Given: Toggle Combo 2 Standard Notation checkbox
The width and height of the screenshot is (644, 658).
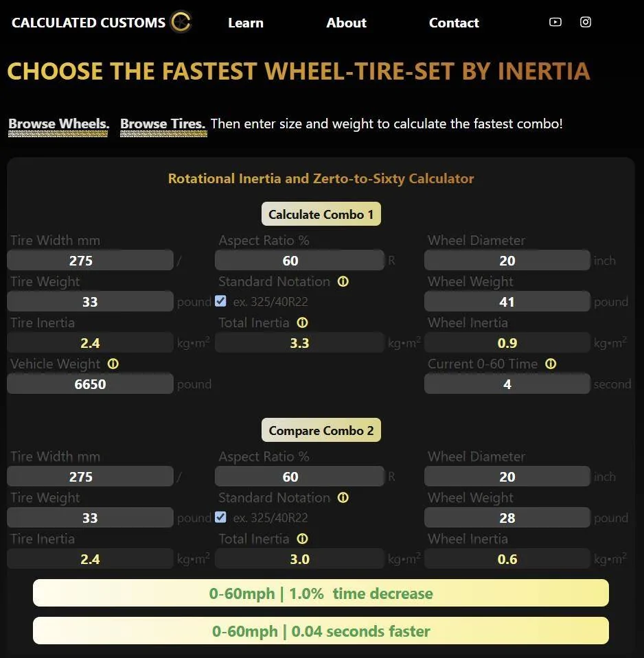Looking at the screenshot, I should coord(220,517).
